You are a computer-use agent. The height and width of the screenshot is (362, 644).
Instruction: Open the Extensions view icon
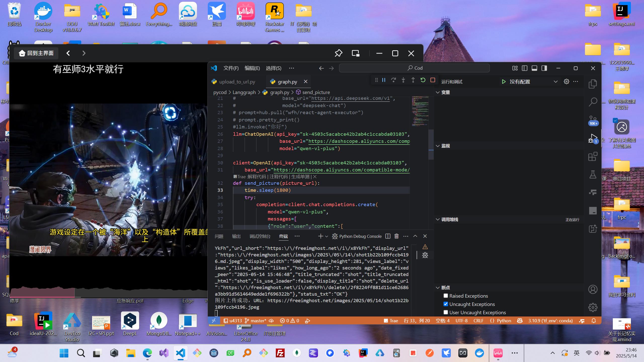(x=593, y=157)
